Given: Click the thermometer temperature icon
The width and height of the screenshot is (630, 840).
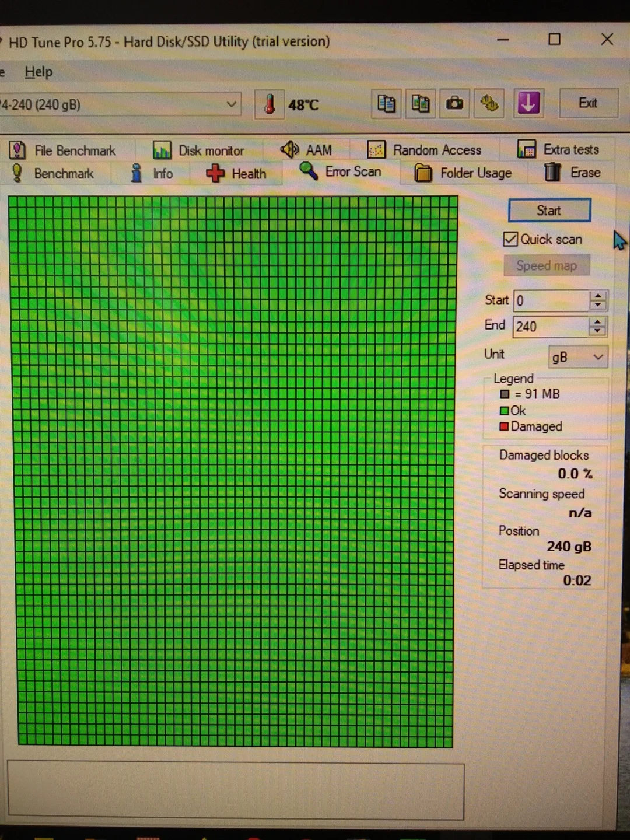Looking at the screenshot, I should (x=269, y=104).
